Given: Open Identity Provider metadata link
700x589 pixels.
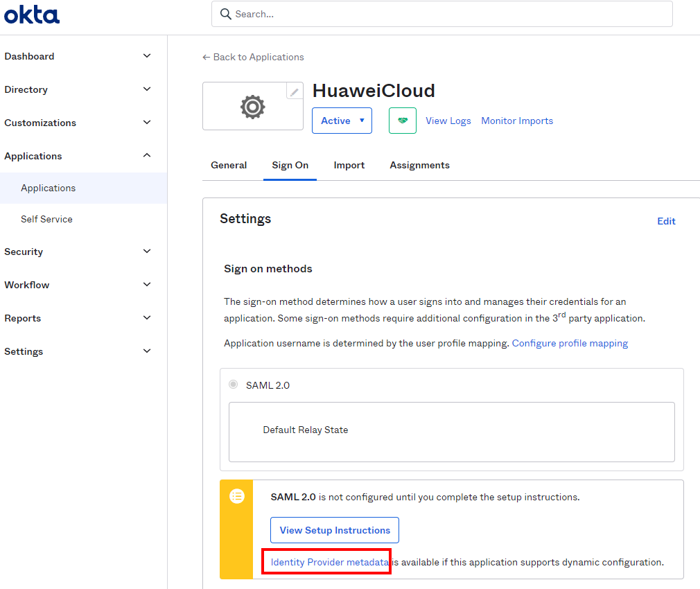Looking at the screenshot, I should point(329,562).
